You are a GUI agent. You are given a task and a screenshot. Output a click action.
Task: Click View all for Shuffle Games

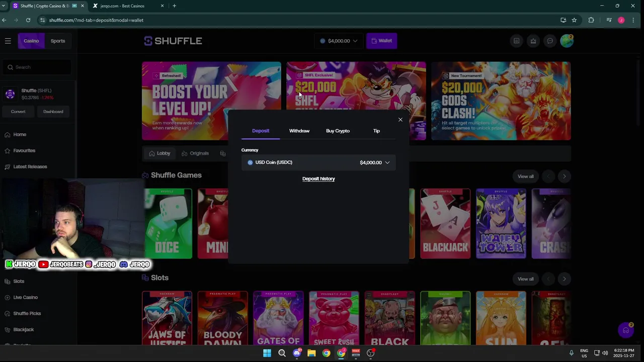(x=526, y=176)
